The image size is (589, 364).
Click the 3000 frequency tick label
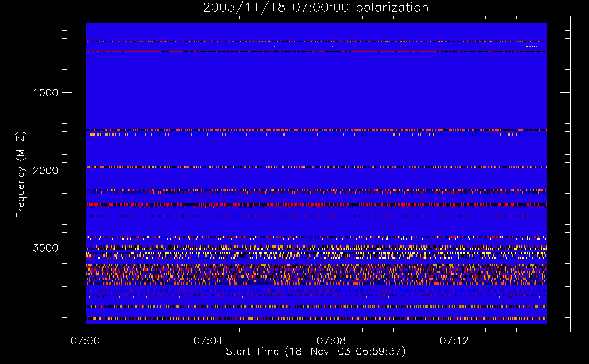pyautogui.click(x=46, y=248)
